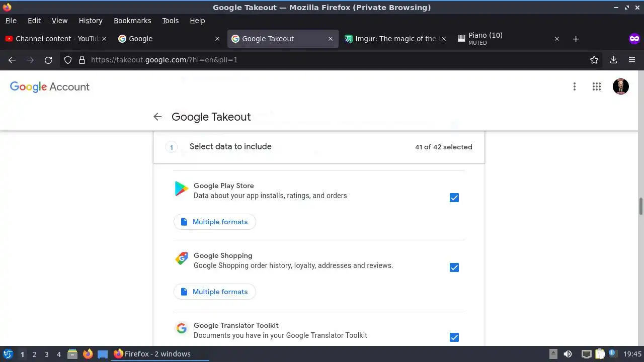Open the Firefox downloads panel
The height and width of the screenshot is (362, 644).
(x=613, y=60)
